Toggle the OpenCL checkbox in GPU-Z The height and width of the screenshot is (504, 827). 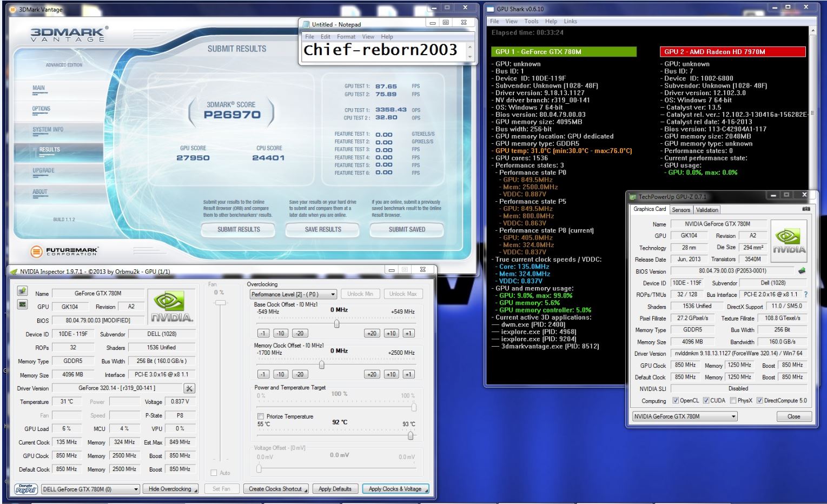675,401
